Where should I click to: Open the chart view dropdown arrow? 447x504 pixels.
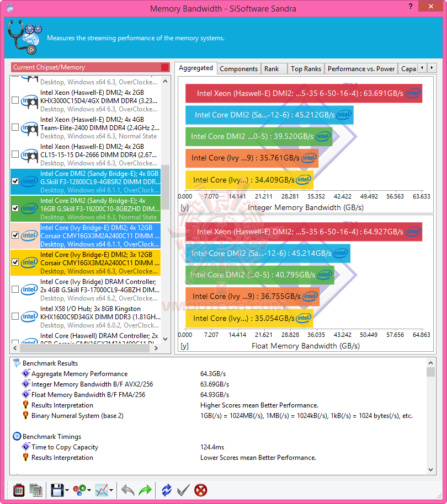[x=111, y=490]
